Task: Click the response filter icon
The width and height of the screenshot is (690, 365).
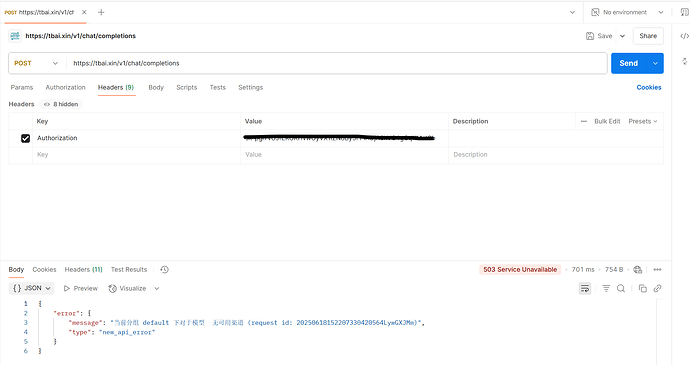Action: click(x=606, y=288)
